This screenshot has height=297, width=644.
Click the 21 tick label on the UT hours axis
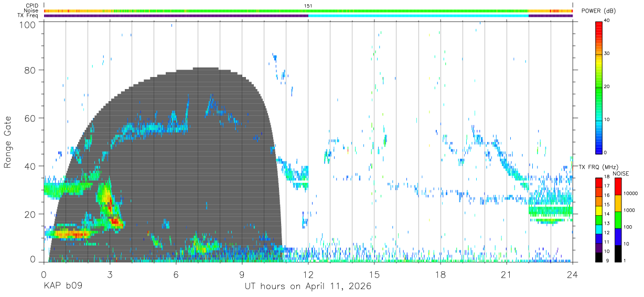(506, 274)
